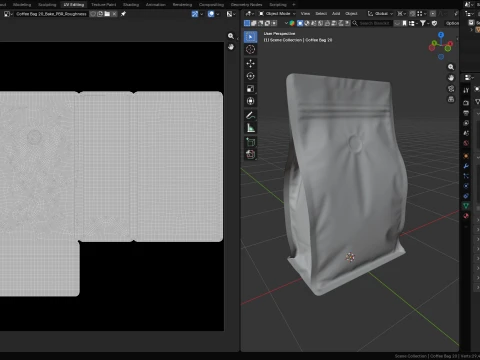Open the properties editor type dropdown
Viewport: 480px width, 360px height.
click(469, 77)
